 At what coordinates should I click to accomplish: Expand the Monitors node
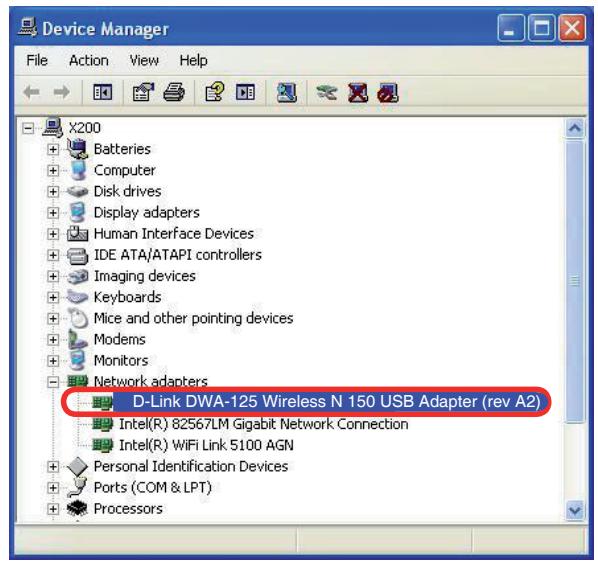pyautogui.click(x=53, y=360)
